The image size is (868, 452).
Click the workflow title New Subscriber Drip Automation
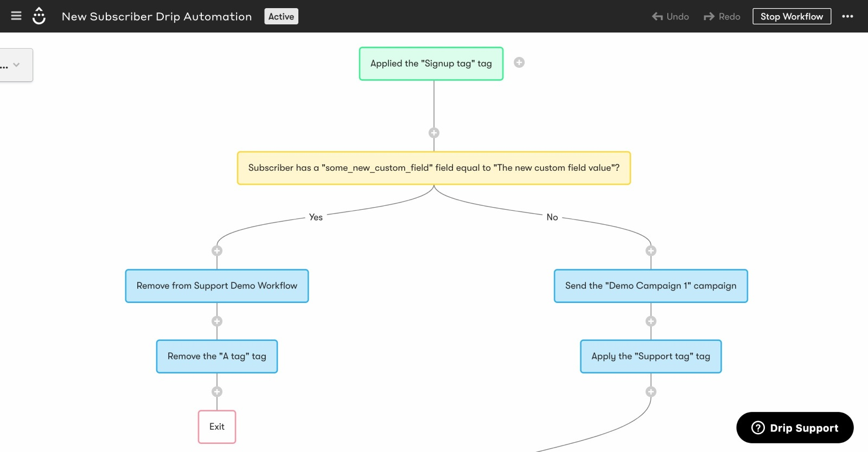coord(157,16)
